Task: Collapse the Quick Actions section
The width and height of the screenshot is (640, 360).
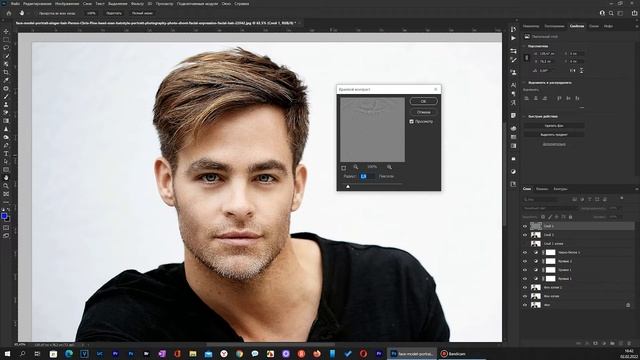Action: click(524, 116)
